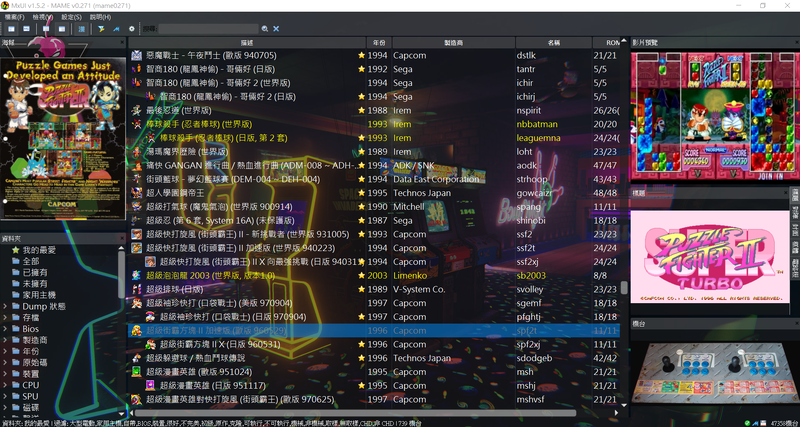Click the game list horizontal scrollbar
Screen dimensions: 800x427
pos(355,413)
